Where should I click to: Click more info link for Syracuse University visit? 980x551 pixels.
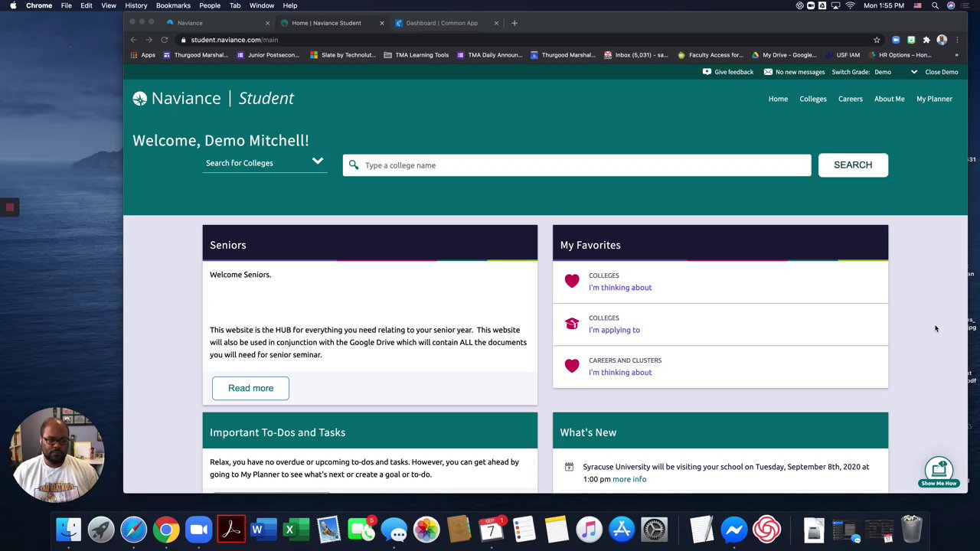pyautogui.click(x=629, y=479)
